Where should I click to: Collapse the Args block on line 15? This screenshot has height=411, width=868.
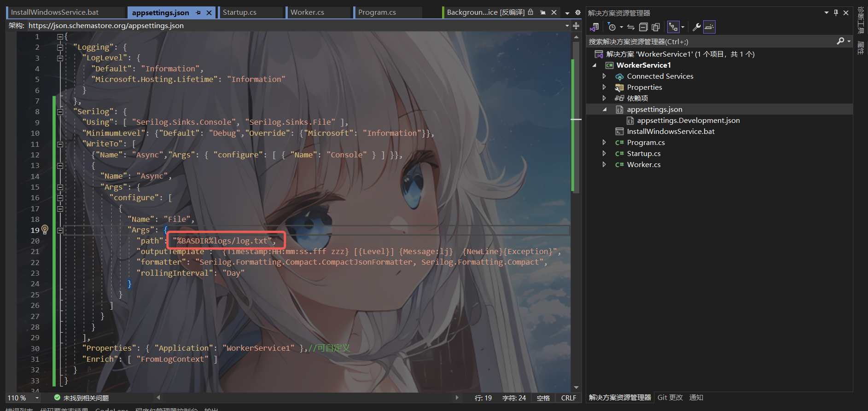(x=60, y=187)
